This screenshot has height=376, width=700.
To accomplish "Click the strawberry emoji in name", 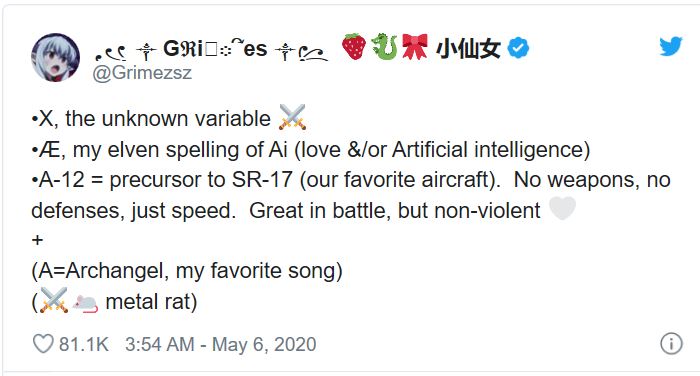I will click(354, 46).
